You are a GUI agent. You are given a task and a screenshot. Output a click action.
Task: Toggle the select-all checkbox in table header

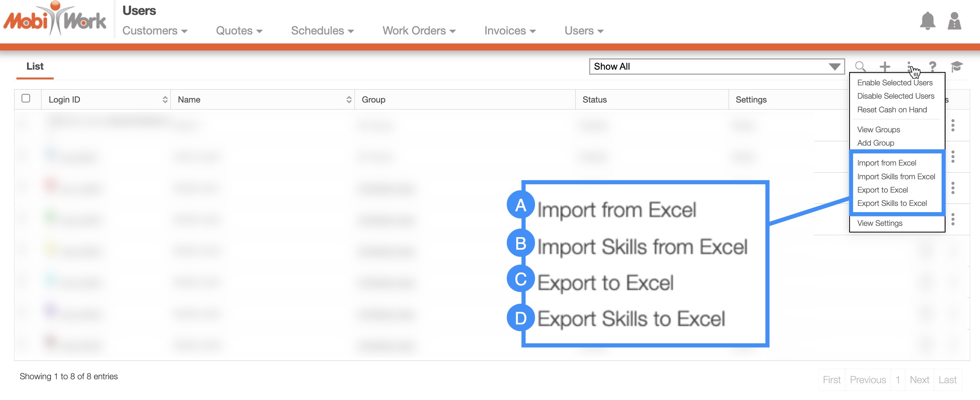click(26, 98)
